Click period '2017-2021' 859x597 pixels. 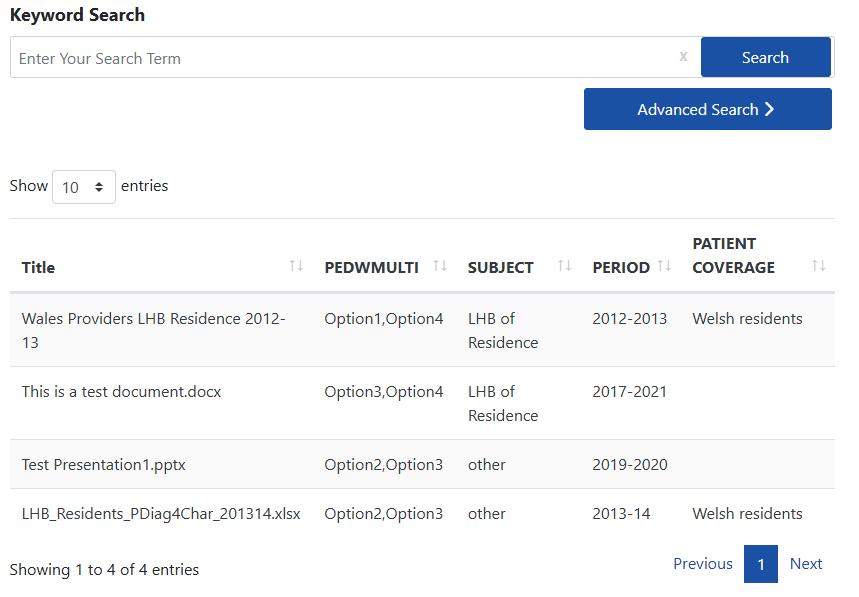(x=629, y=392)
